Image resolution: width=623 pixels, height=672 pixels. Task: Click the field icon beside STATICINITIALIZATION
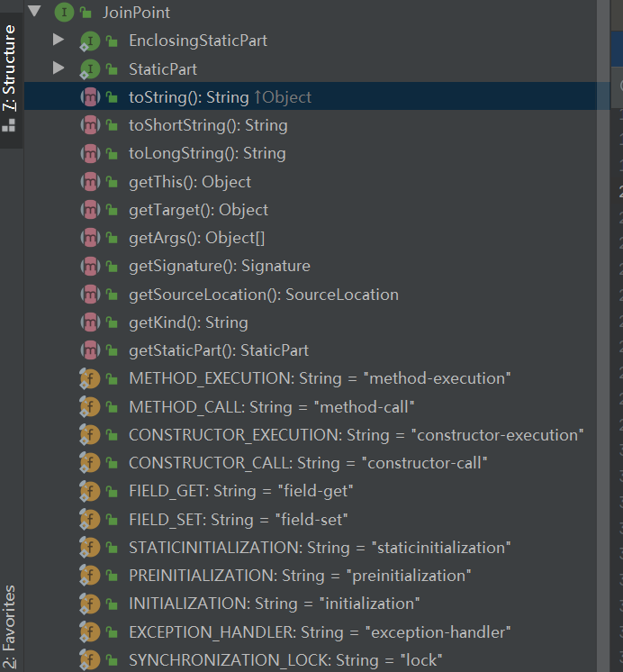coord(90,548)
